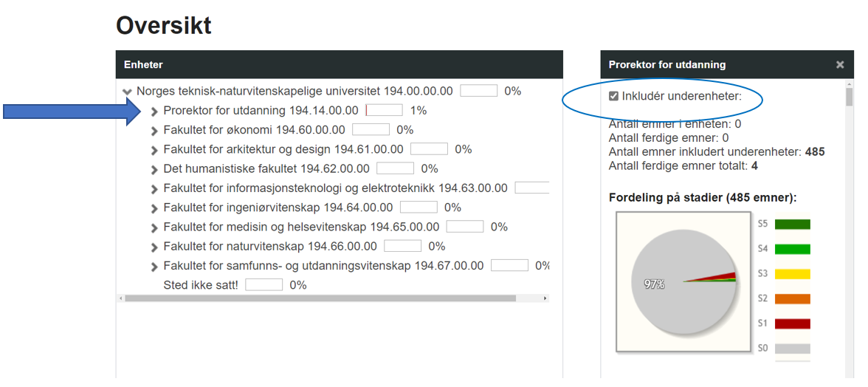Screen dimensions: 868x387
Task: Click the Prorektor for utdanning progress bar
Action: pyautogui.click(x=384, y=111)
